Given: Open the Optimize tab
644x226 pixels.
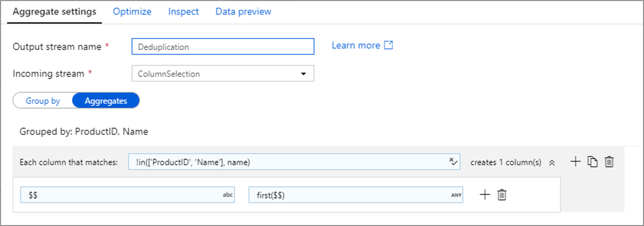Looking at the screenshot, I should click(x=132, y=11).
